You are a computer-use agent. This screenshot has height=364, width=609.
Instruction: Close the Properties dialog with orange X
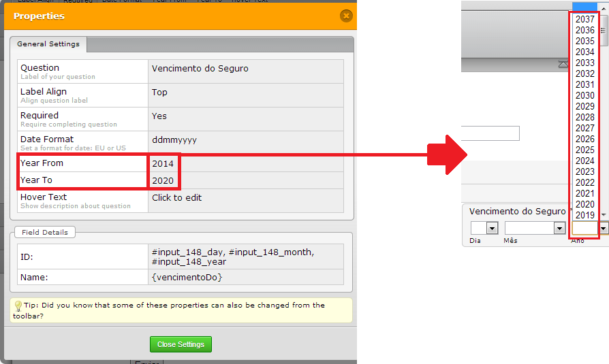[x=346, y=16]
